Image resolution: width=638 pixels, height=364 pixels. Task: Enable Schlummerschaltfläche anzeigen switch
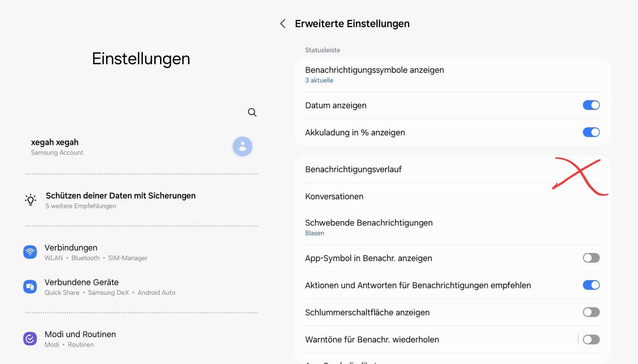pyautogui.click(x=591, y=312)
